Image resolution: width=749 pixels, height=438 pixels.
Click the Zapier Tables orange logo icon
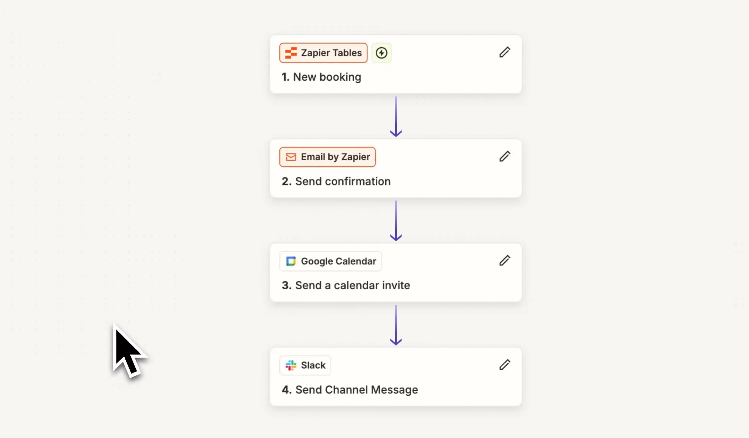[x=291, y=53]
